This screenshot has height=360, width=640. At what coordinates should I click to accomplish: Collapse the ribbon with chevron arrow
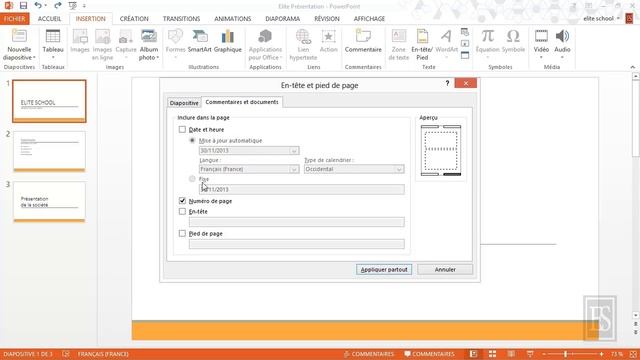pos(633,67)
